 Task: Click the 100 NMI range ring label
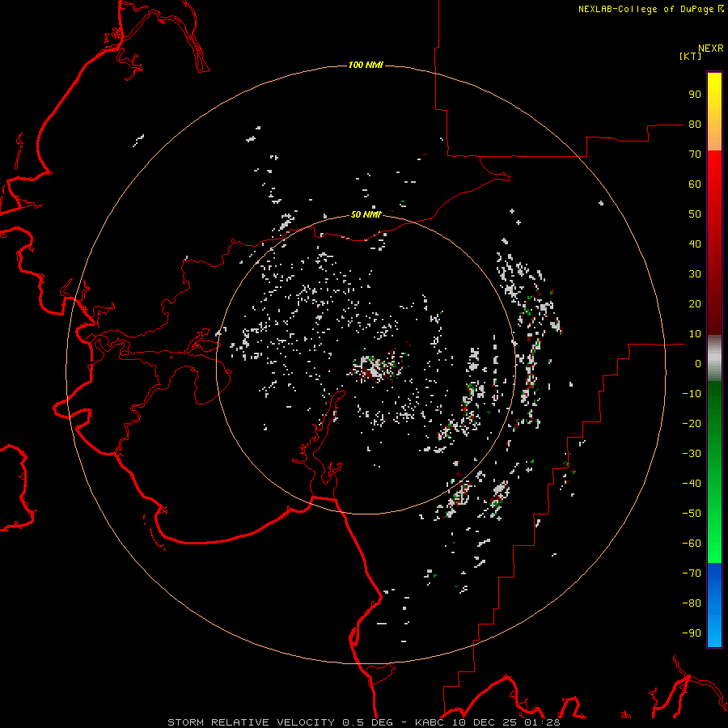[x=366, y=65]
